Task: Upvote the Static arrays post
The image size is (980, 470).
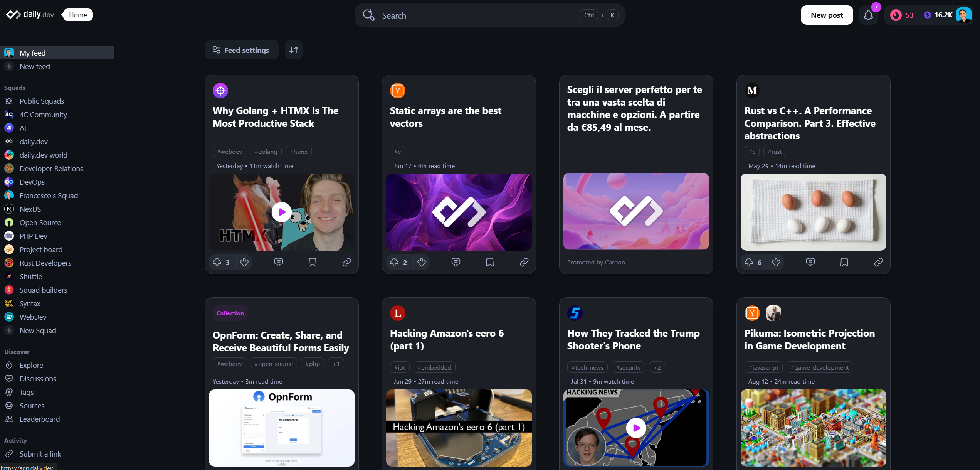Action: (394, 263)
